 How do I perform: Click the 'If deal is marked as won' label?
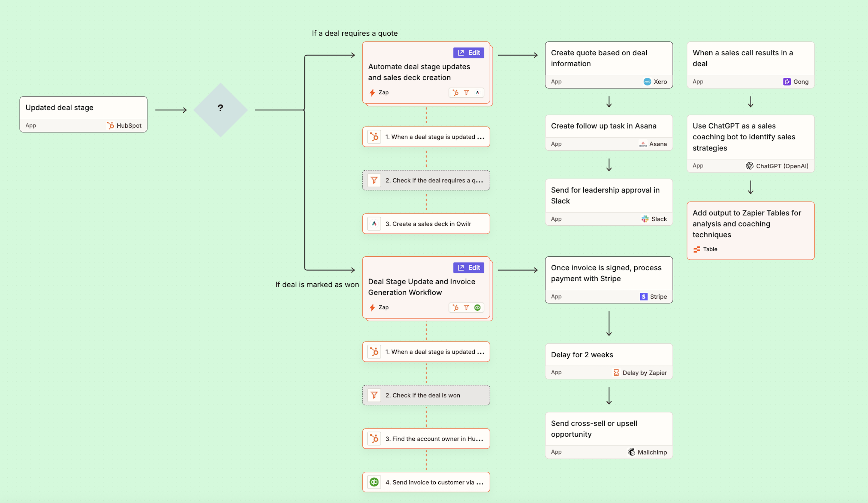(x=317, y=285)
